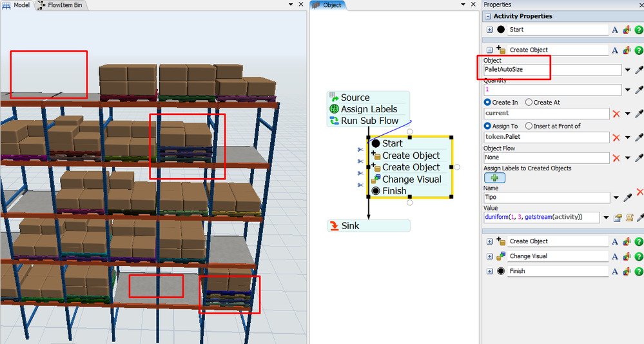Edit font for second Create Object
The width and height of the screenshot is (644, 344).
click(x=615, y=241)
